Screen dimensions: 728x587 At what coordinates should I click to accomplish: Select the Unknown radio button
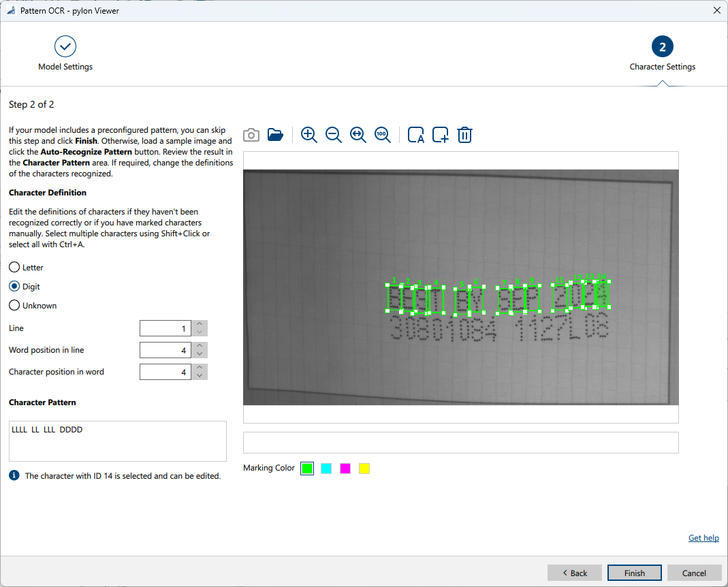tap(14, 305)
